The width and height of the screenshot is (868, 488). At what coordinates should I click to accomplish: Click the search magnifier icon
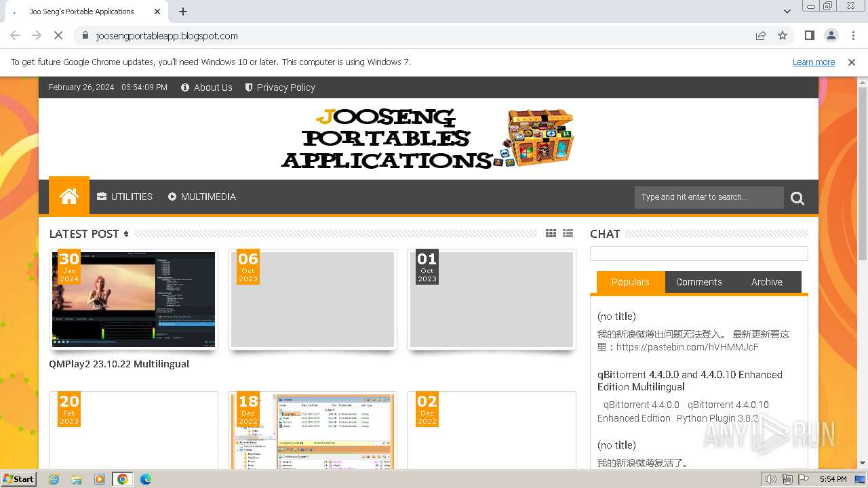coord(797,198)
